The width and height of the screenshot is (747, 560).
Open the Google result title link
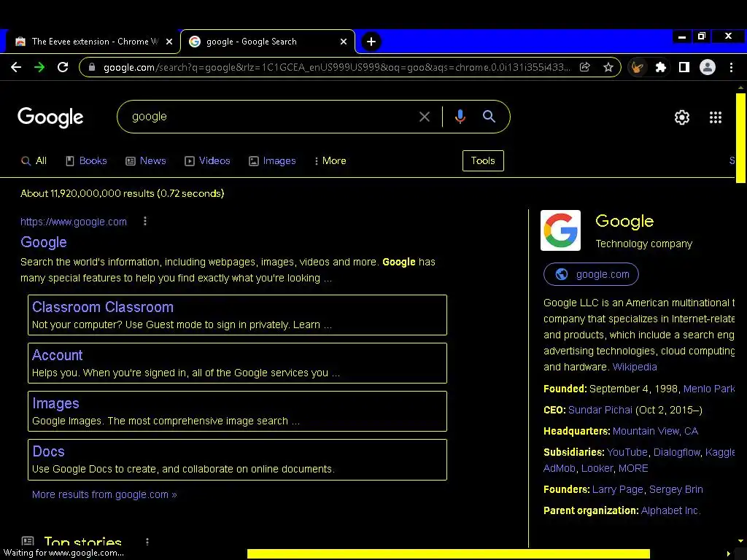43,242
